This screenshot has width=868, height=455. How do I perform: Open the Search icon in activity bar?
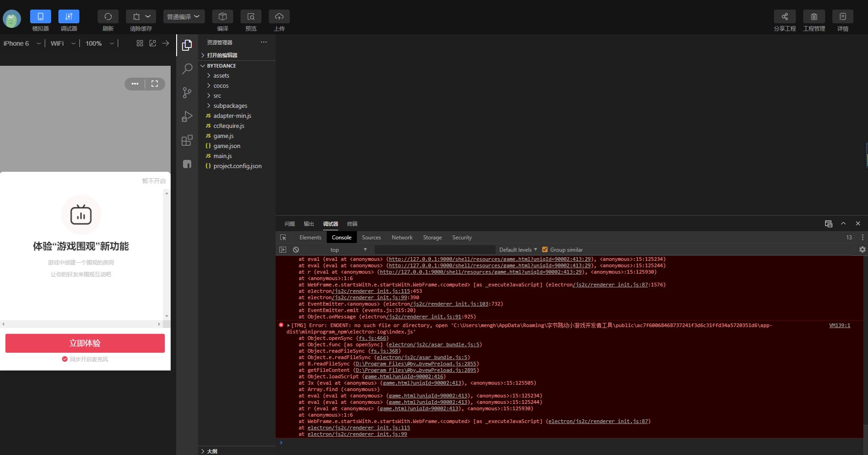[187, 69]
